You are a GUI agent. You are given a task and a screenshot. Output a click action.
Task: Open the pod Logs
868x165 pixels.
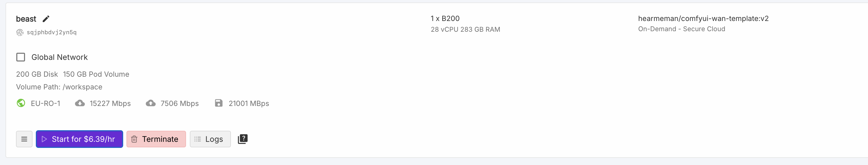(x=210, y=139)
